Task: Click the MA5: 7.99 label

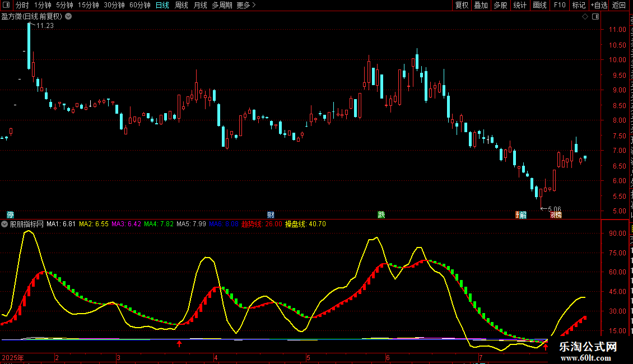Action: click(192, 224)
